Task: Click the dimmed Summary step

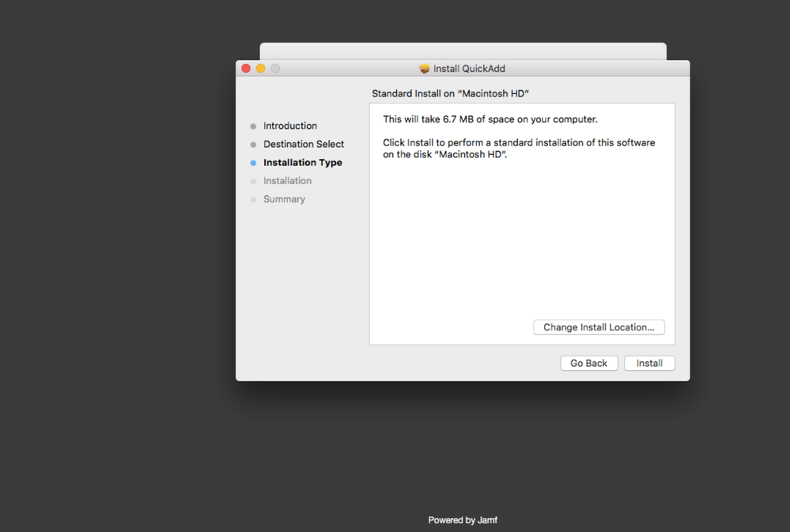Action: pos(284,199)
